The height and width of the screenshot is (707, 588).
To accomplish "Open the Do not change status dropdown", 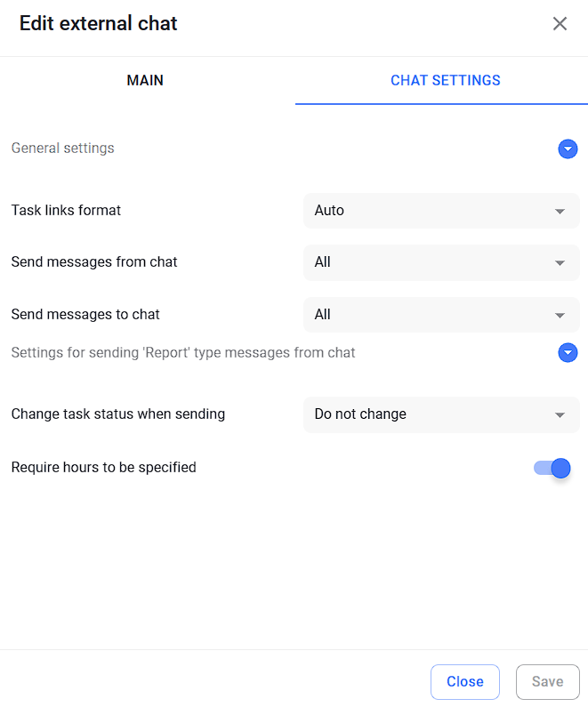I will coord(441,414).
